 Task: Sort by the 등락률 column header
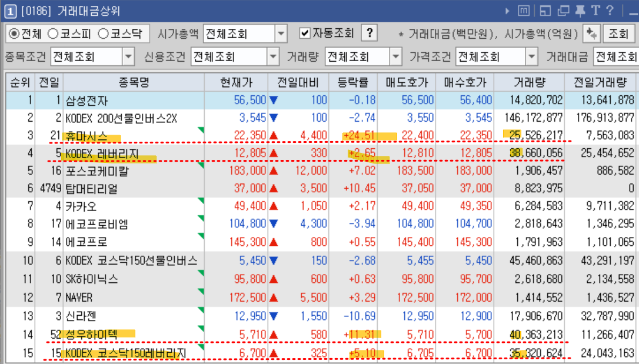coord(353,83)
